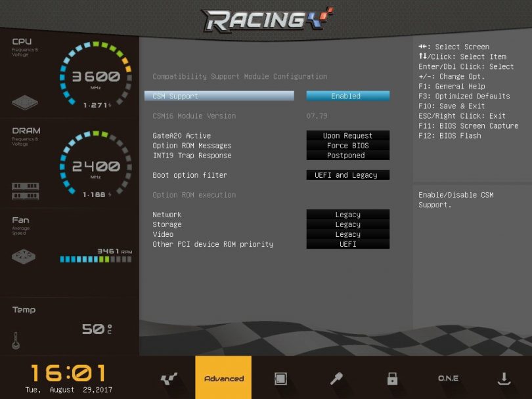The image size is (532, 399).
Task: Open the Security padlock icon
Action: pos(392,379)
